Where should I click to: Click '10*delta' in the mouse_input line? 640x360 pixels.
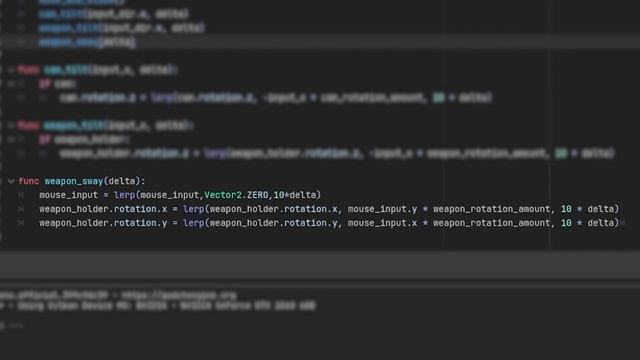click(295, 195)
